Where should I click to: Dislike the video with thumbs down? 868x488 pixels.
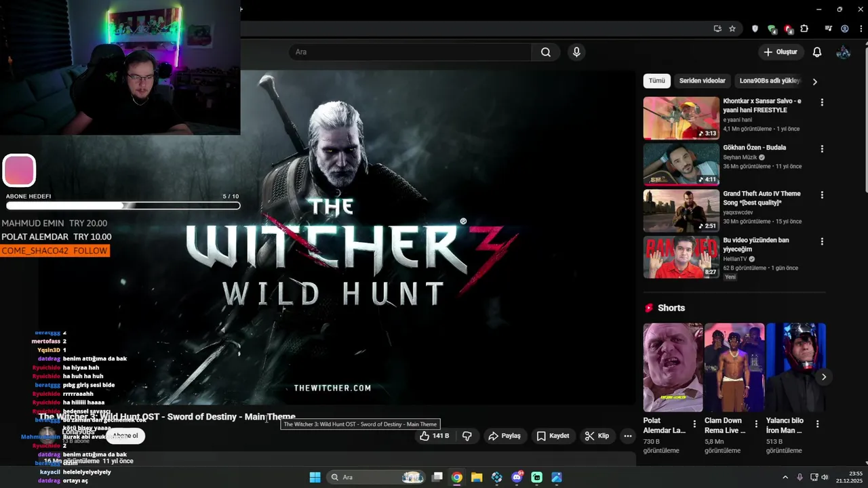[467, 436]
